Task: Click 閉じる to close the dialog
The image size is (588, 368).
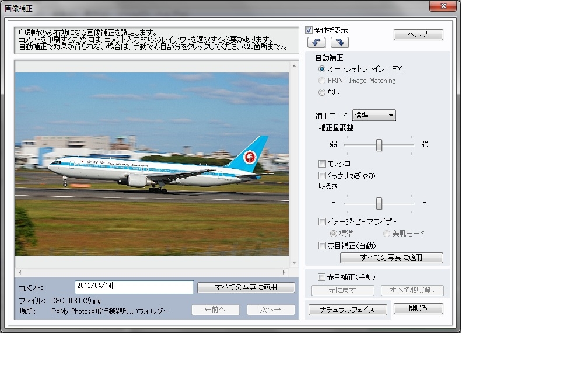Action: [x=418, y=308]
